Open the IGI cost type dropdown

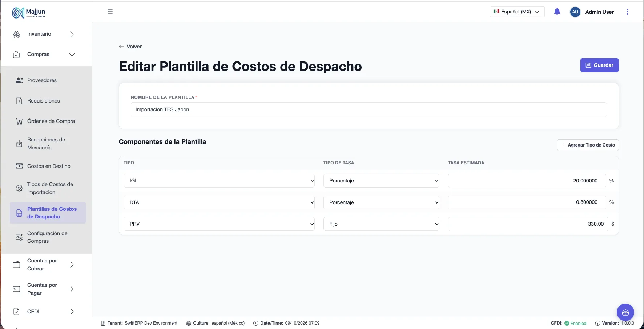coord(219,181)
